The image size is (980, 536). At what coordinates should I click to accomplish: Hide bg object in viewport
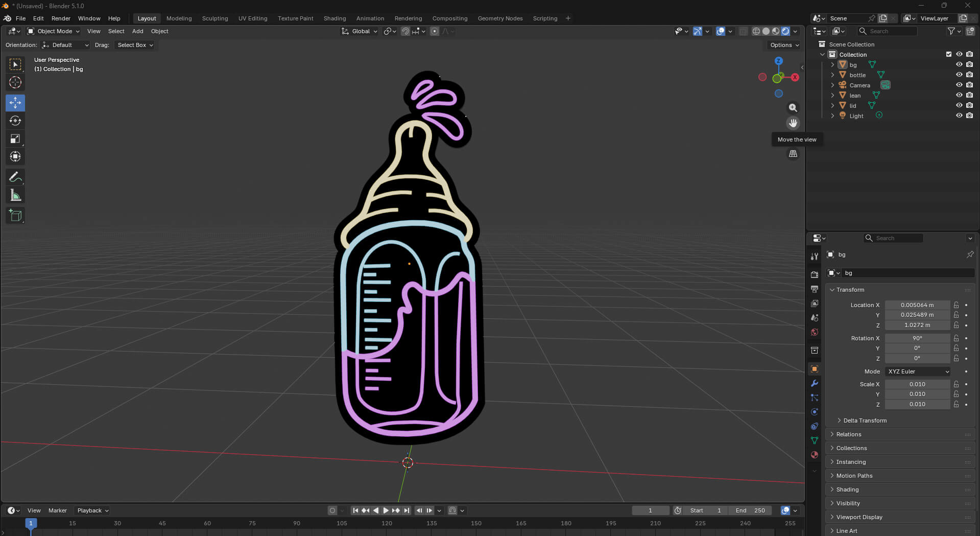959,65
